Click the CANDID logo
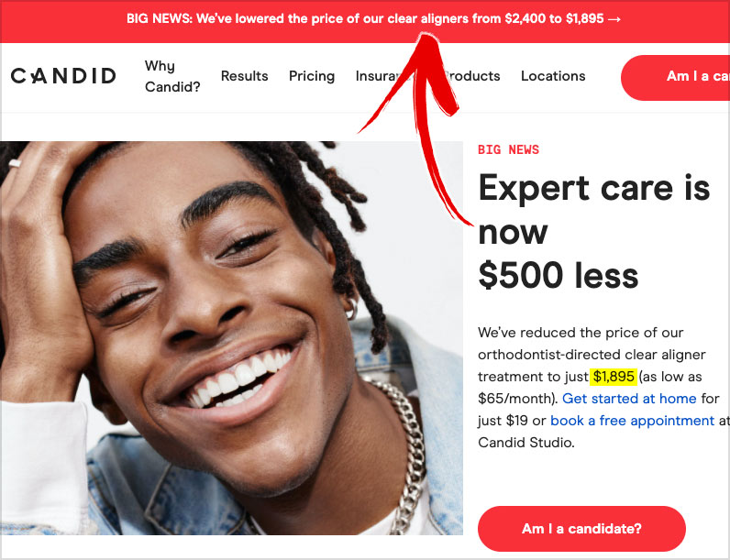The image size is (730, 560). (x=63, y=76)
